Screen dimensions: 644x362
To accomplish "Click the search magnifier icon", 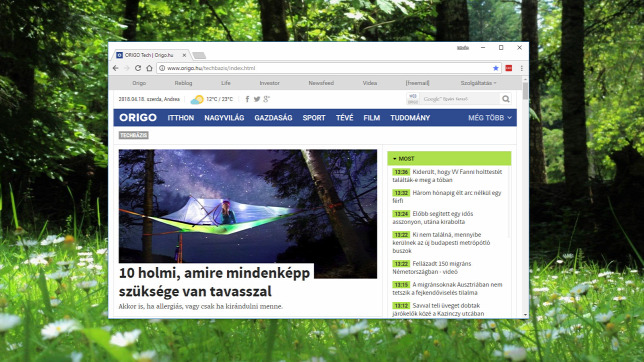I will coord(506,99).
